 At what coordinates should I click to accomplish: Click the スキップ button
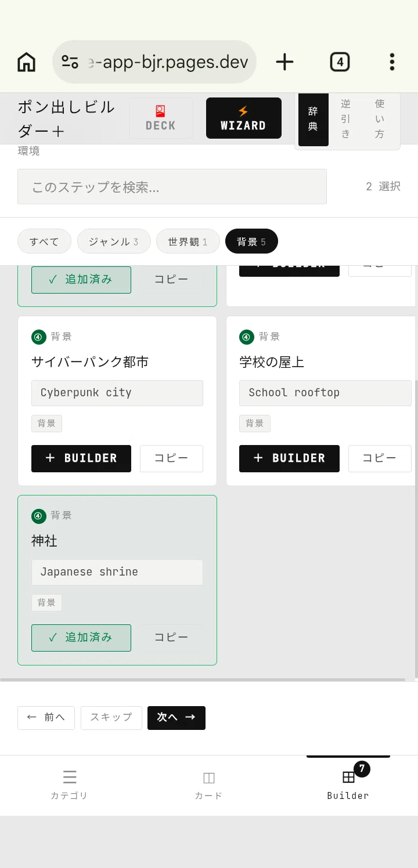[111, 718]
